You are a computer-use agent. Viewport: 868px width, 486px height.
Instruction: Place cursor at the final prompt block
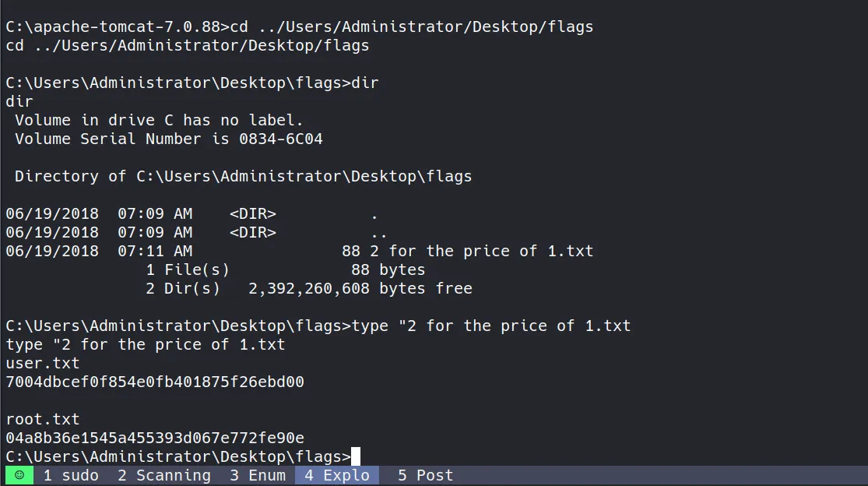pyautogui.click(x=356, y=456)
